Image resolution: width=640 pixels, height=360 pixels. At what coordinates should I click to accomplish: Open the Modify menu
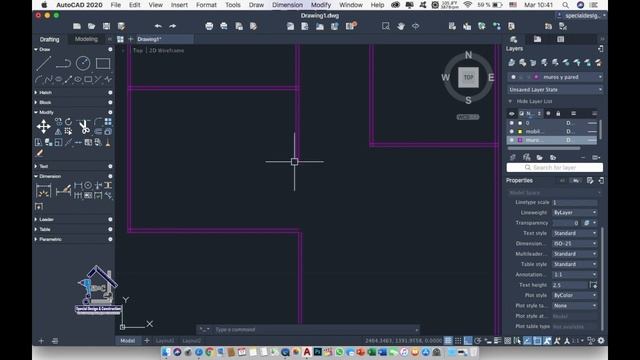[x=321, y=5]
